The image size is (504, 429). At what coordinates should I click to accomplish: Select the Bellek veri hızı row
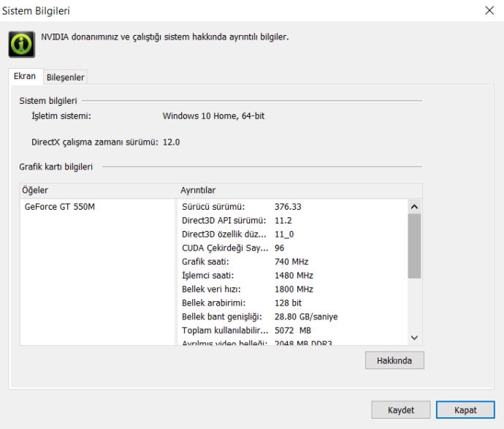(292, 289)
